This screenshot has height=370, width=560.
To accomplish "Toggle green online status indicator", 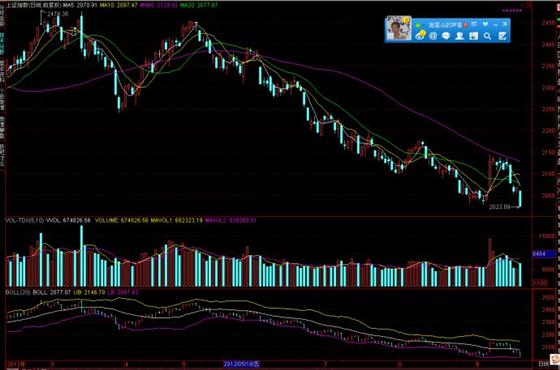I will click(x=418, y=25).
